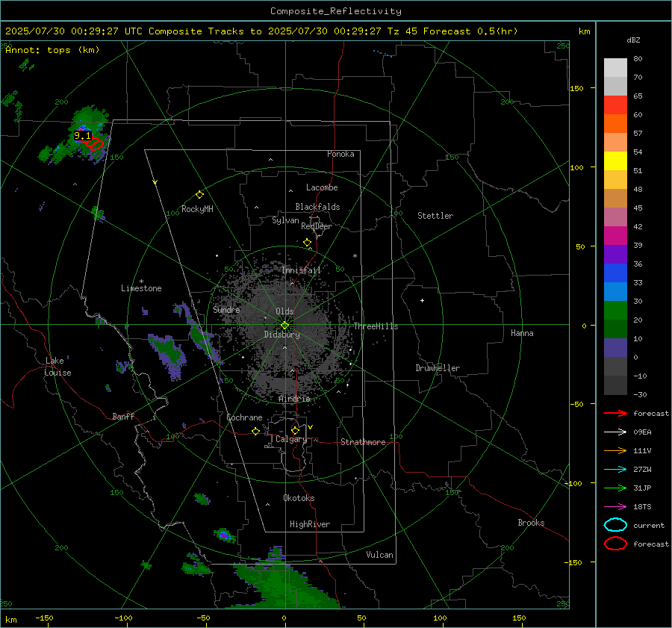Click the yellow diamond marker near RedDeer
This screenshot has width=672, height=628.
(x=307, y=243)
